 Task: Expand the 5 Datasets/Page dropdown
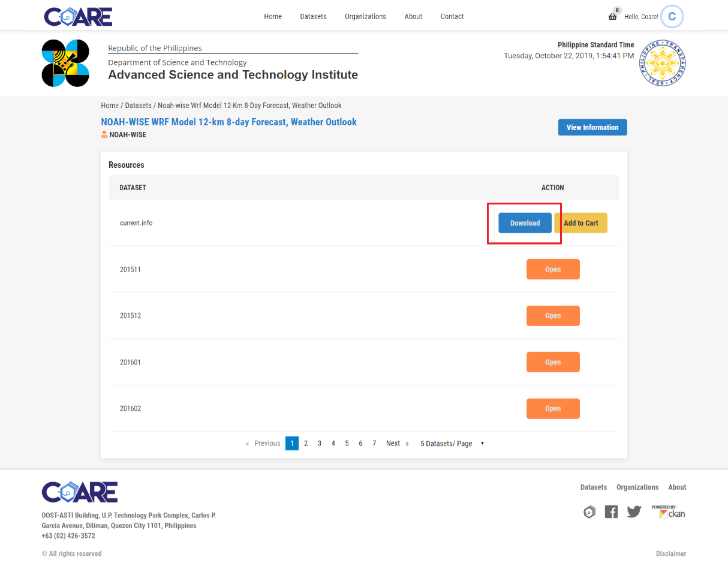(452, 444)
